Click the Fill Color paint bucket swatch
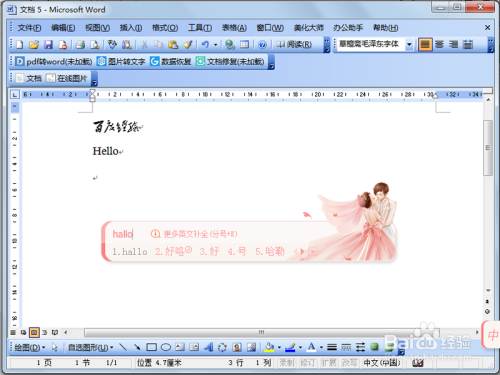The image size is (500, 375). (269, 347)
